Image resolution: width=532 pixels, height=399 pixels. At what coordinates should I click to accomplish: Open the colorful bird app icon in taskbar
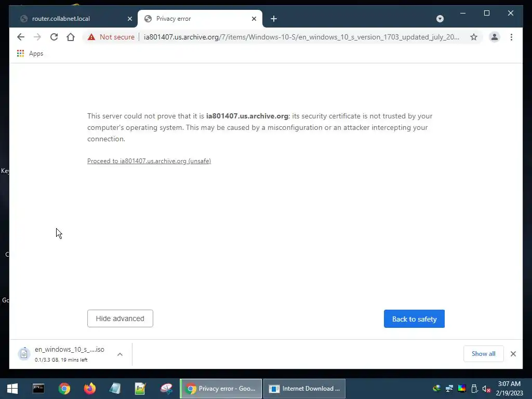pos(166,389)
